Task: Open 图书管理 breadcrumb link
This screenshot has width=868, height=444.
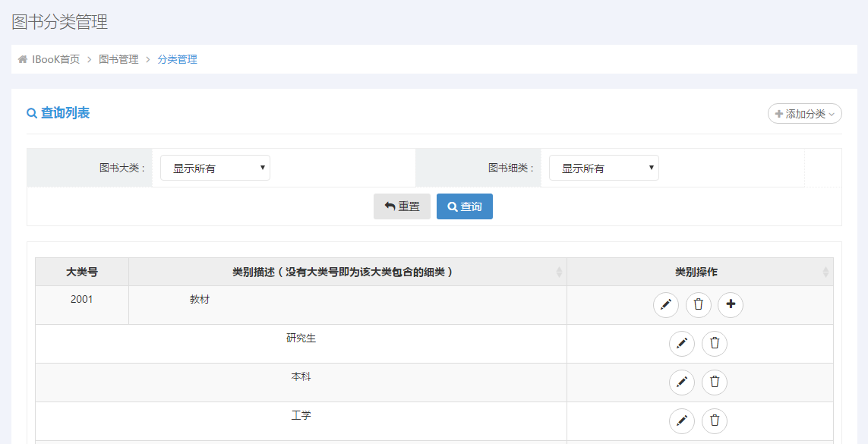Action: pos(118,59)
